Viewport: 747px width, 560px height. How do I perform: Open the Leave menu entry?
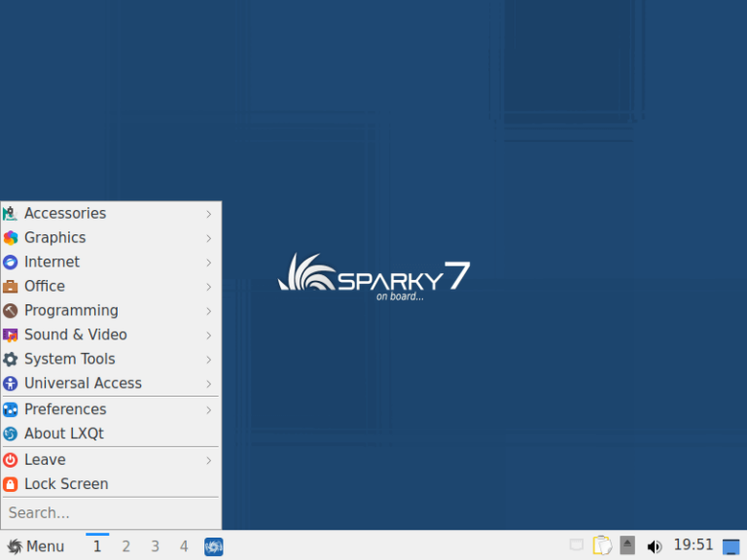[111, 460]
